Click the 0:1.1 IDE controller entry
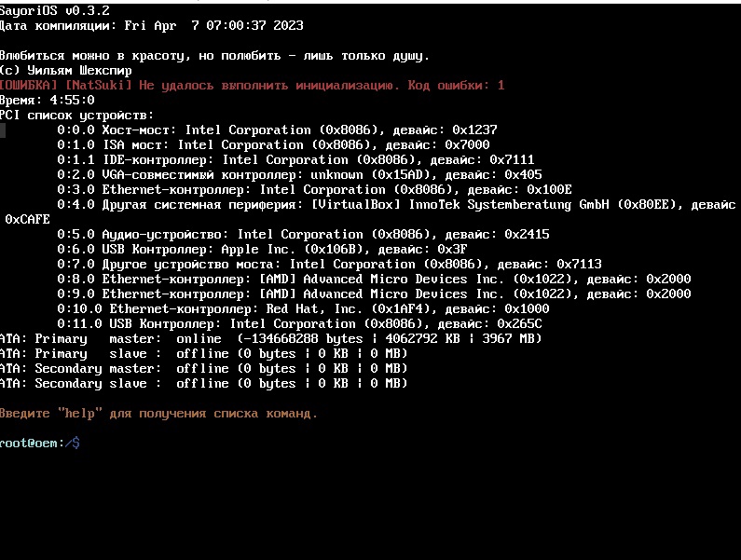The height and width of the screenshot is (560, 741). pos(295,159)
